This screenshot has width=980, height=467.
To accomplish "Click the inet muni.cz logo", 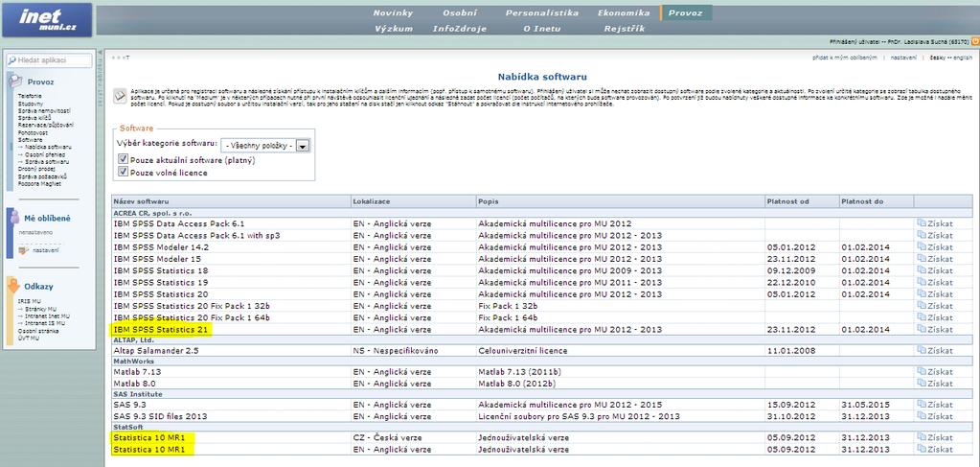I will [x=47, y=20].
